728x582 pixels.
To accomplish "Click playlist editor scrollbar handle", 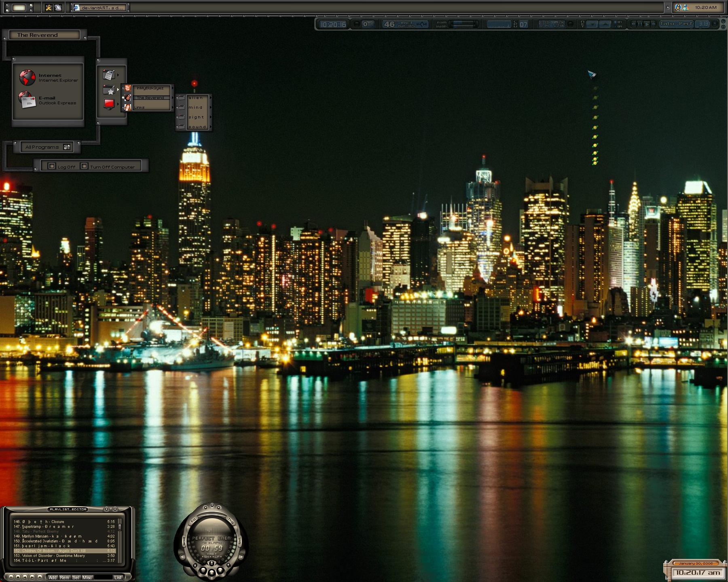I will pyautogui.click(x=120, y=527).
